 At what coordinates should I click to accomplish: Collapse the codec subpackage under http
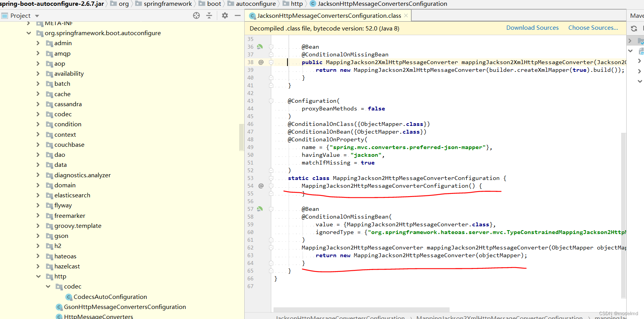click(48, 287)
